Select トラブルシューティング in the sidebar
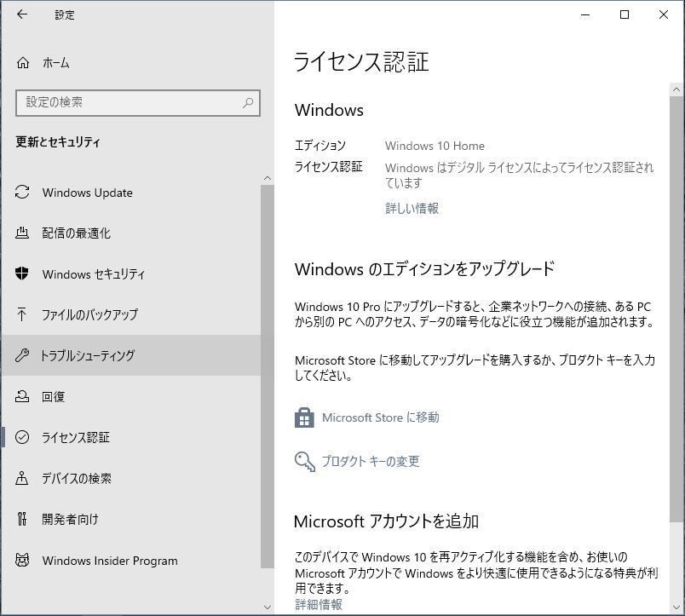The width and height of the screenshot is (685, 616). [131, 355]
